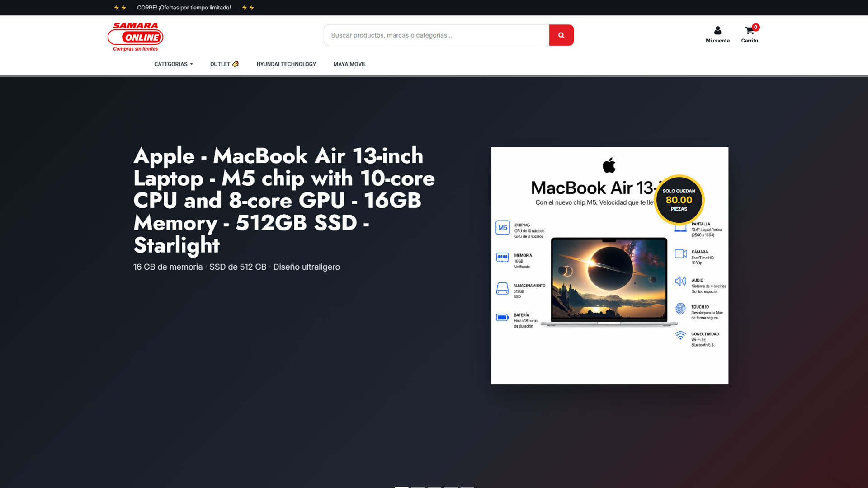Click the Wi-Fi CONECTIVIDAD icon
The image size is (868, 488).
(x=680, y=335)
